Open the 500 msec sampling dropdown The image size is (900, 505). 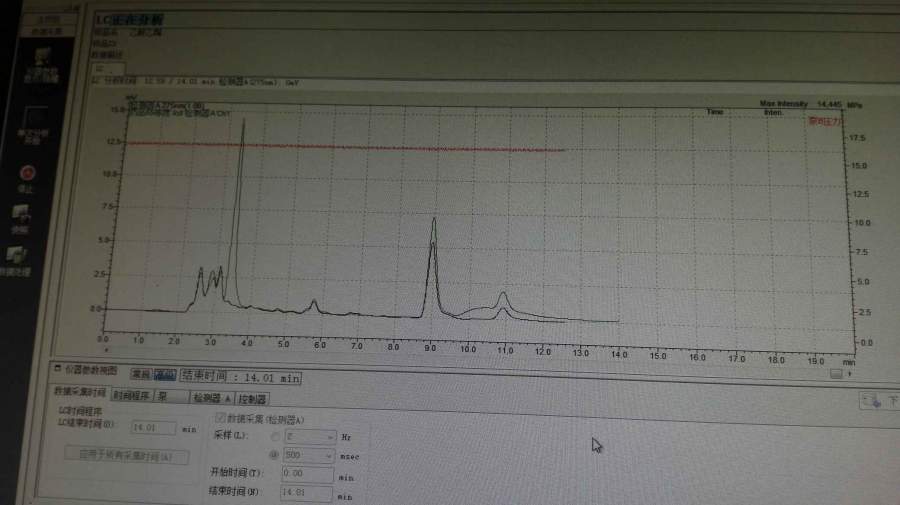pos(308,455)
